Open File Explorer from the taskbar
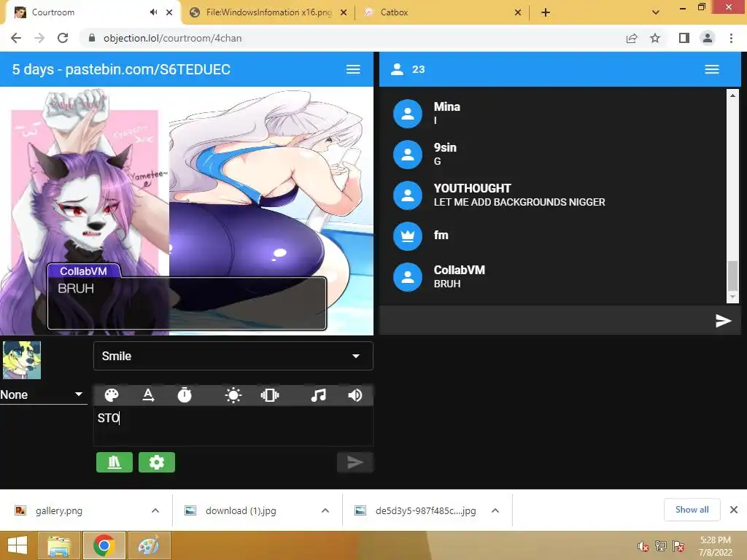The width and height of the screenshot is (747, 560). (58, 545)
